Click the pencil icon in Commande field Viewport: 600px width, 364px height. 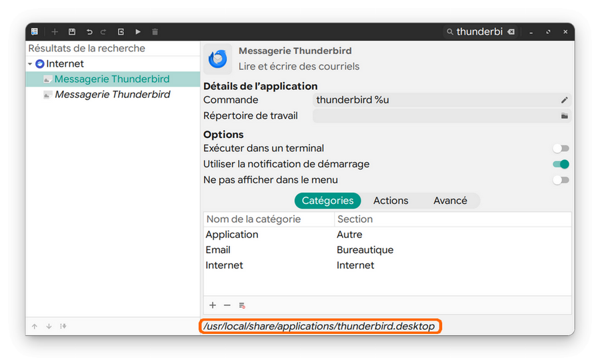(564, 100)
